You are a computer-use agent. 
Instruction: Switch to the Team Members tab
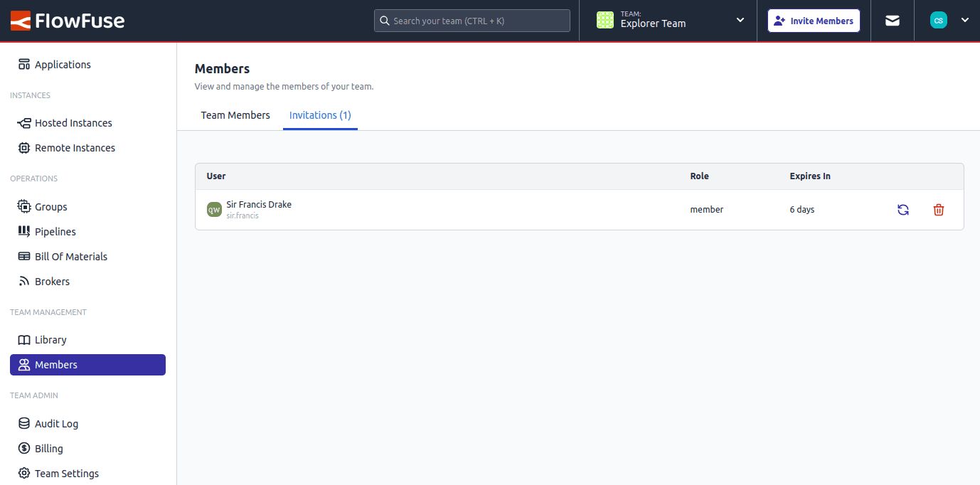tap(235, 114)
